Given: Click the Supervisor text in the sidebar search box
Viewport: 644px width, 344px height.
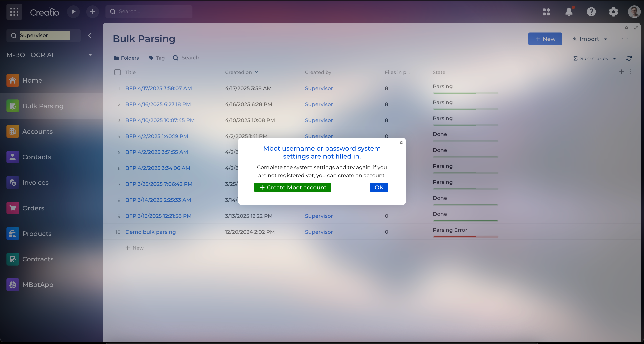Looking at the screenshot, I should tap(34, 36).
